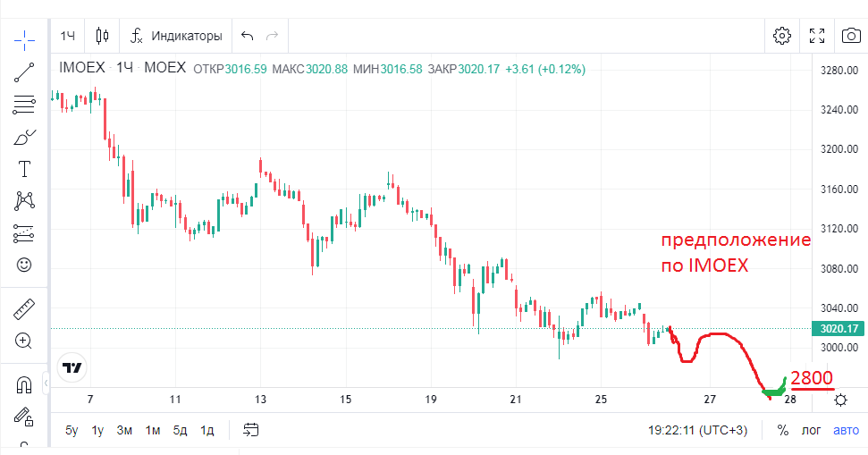This screenshot has width=868, height=455.
Task: Click date label 13 on time axis
Action: pyautogui.click(x=260, y=399)
